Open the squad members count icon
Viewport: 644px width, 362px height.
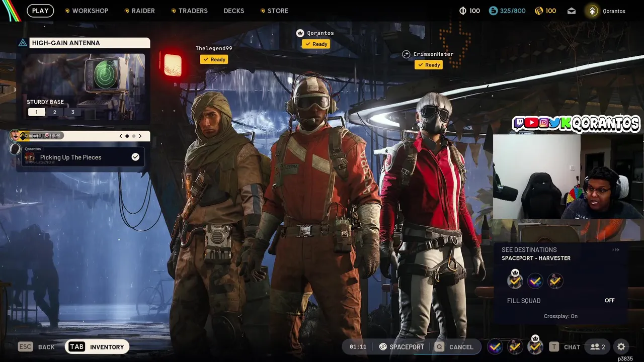coord(598,347)
